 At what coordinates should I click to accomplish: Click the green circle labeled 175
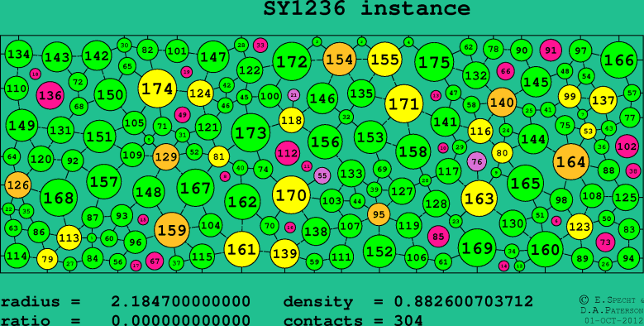pyautogui.click(x=435, y=62)
